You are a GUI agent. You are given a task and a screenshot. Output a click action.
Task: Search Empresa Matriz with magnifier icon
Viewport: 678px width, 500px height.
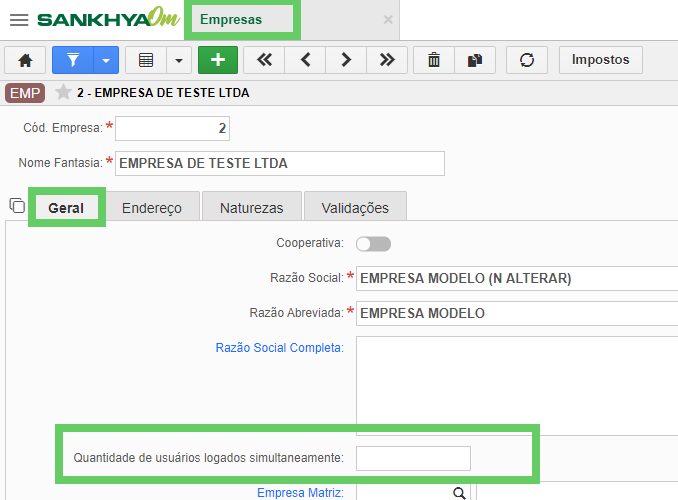[459, 493]
